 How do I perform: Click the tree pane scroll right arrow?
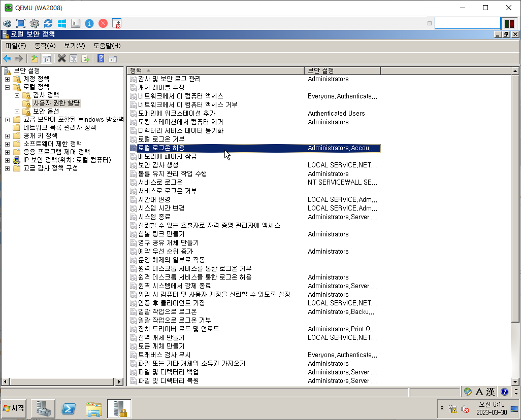[x=120, y=382]
